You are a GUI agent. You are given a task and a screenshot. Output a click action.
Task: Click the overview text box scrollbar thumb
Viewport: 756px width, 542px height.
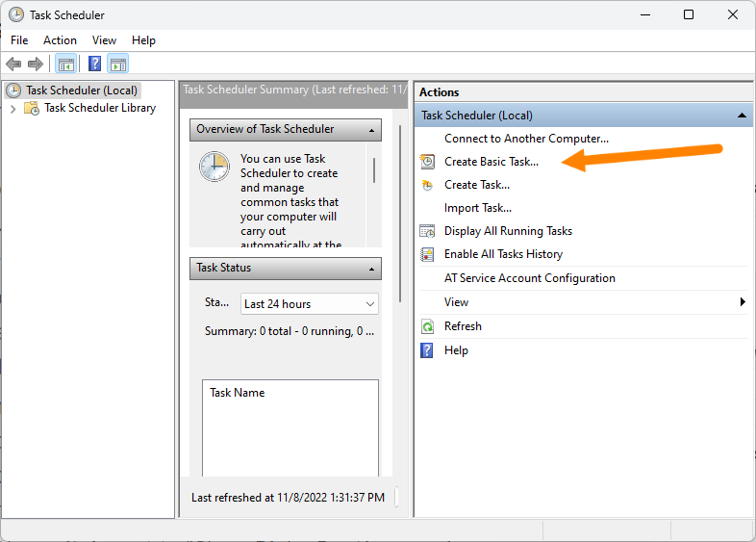(x=374, y=170)
